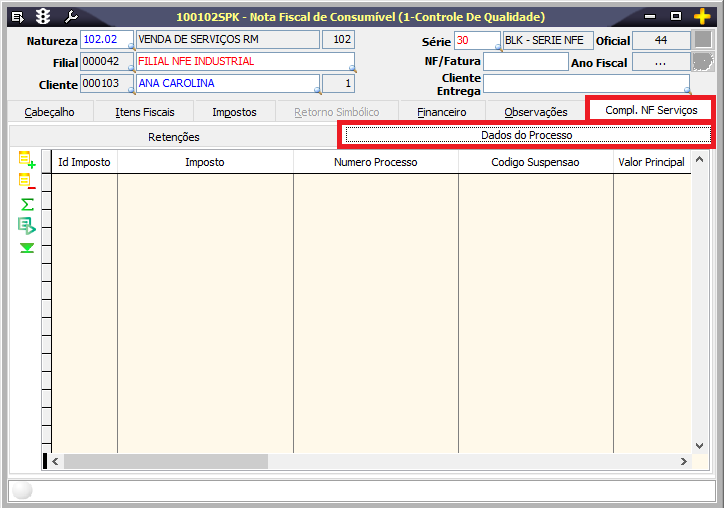Click the Ano Fiscal field
The width and height of the screenshot is (724, 508).
pos(661,62)
